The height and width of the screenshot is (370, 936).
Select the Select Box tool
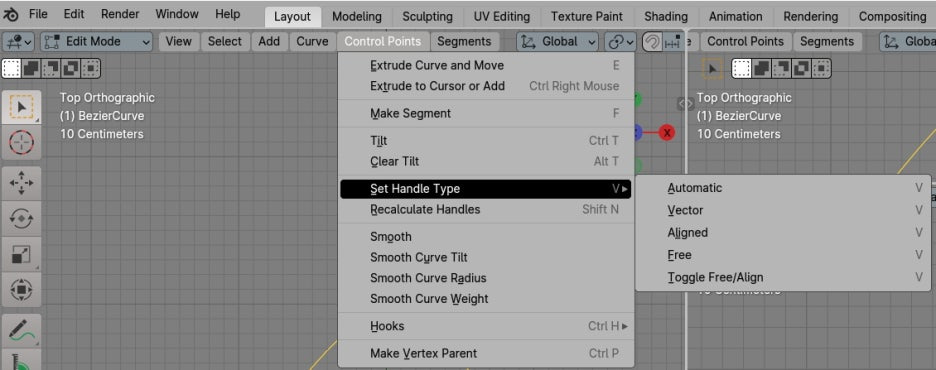pyautogui.click(x=21, y=107)
